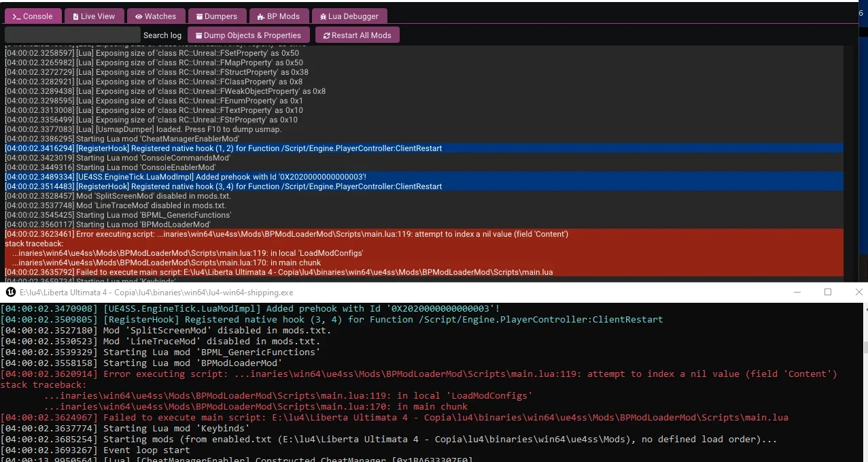
Task: Click "Mod 'SplitScreenMod' disabled" line in console window
Action: pyautogui.click(x=166, y=331)
